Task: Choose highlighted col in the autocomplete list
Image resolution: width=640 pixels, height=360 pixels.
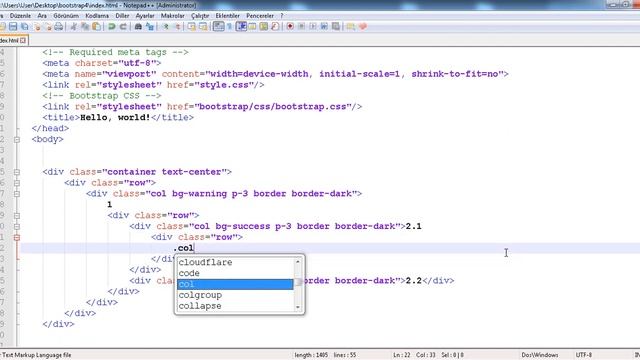Action: point(235,284)
